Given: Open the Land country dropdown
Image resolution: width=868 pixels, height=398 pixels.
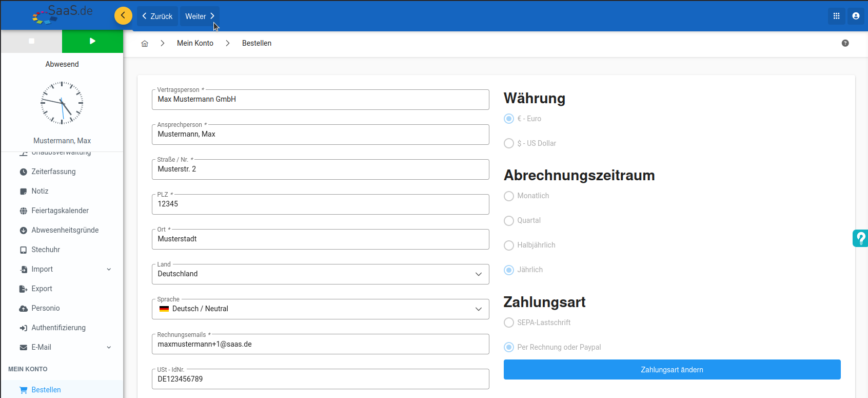Looking at the screenshot, I should tap(320, 274).
